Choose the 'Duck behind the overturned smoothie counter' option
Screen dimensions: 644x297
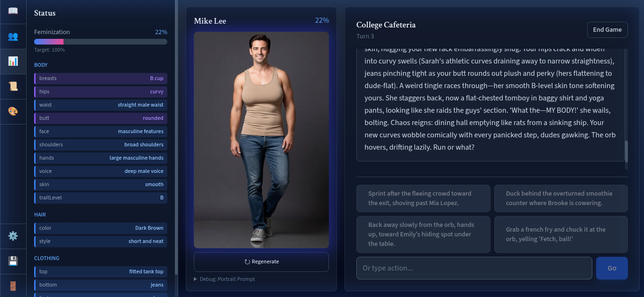(561, 198)
